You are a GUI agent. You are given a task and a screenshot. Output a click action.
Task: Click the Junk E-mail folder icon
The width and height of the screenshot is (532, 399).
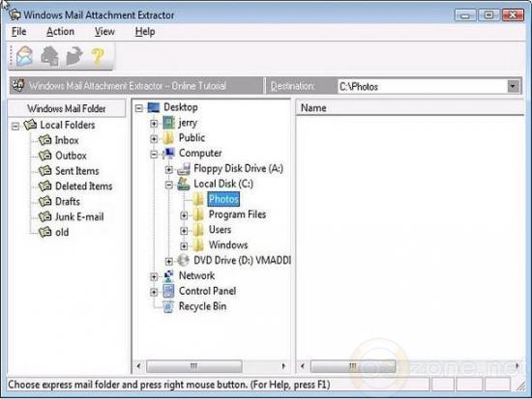coord(44,216)
